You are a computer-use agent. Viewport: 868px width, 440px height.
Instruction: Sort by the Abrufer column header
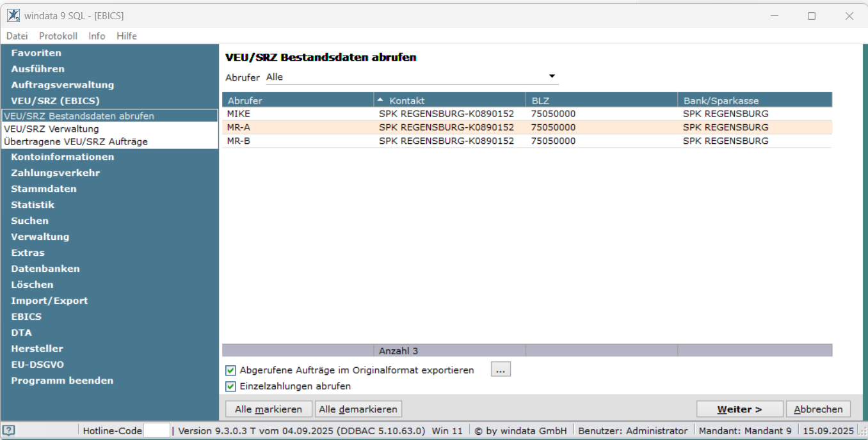(298, 100)
